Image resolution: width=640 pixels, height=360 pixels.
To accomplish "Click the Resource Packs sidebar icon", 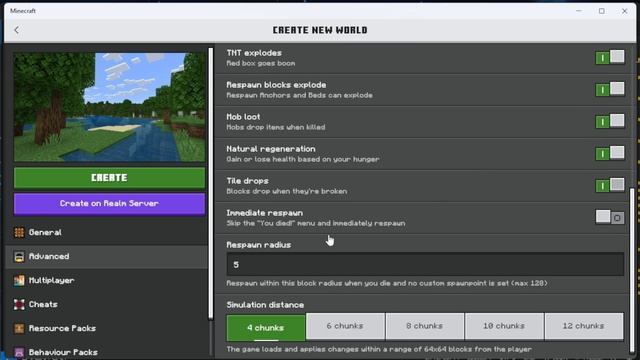I will tap(19, 328).
